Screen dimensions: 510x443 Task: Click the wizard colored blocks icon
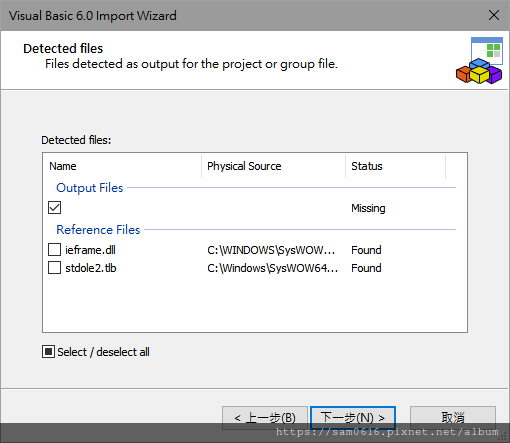pyautogui.click(x=479, y=60)
